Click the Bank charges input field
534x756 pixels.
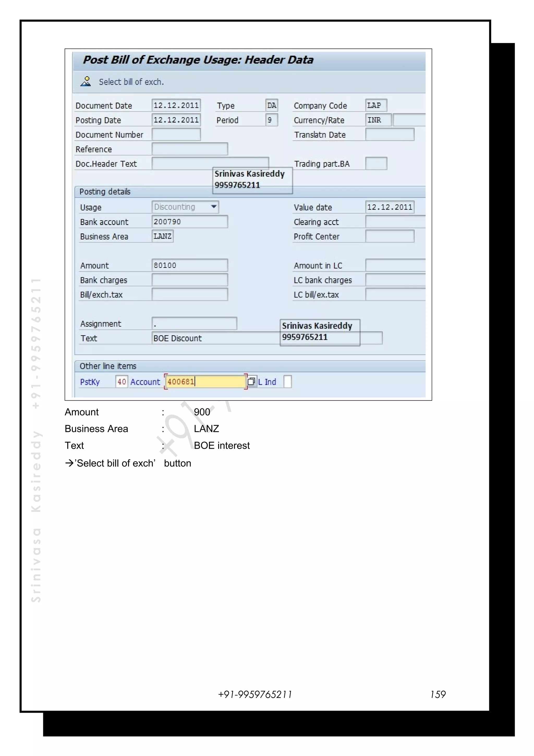[x=190, y=280]
